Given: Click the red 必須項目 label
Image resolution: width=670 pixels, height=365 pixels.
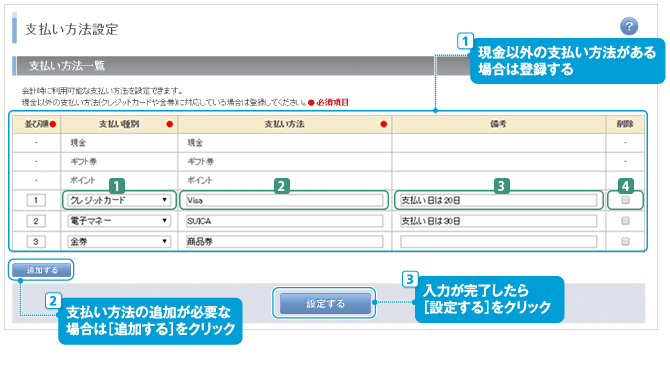Looking at the screenshot, I should tap(332, 103).
